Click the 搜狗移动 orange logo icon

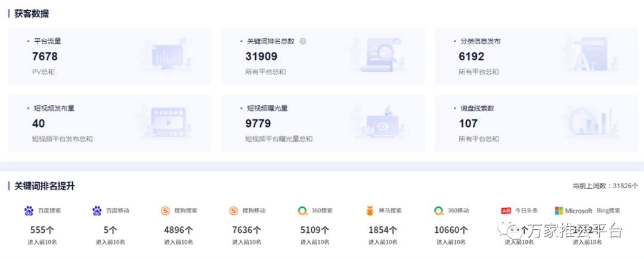tap(234, 211)
